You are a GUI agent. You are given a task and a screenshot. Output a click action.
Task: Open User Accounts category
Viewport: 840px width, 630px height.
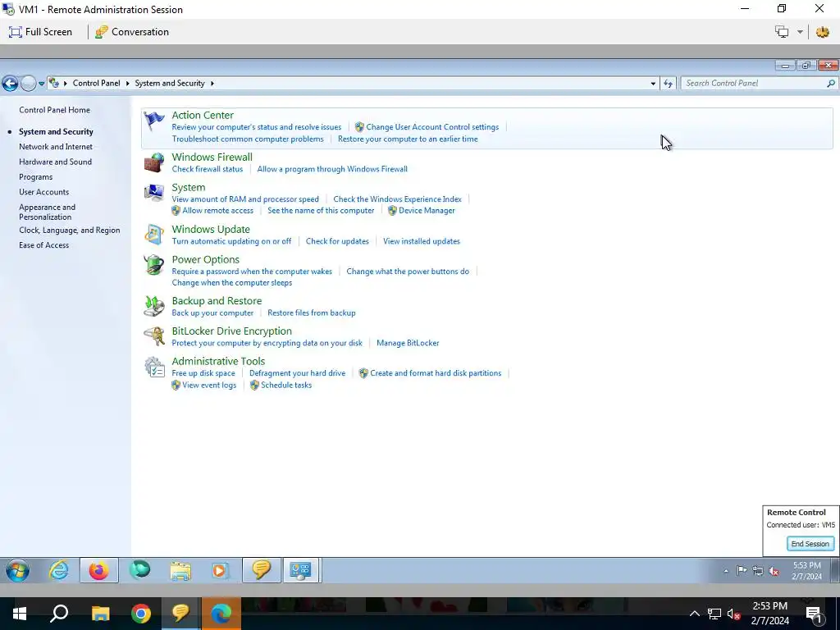pyautogui.click(x=44, y=192)
